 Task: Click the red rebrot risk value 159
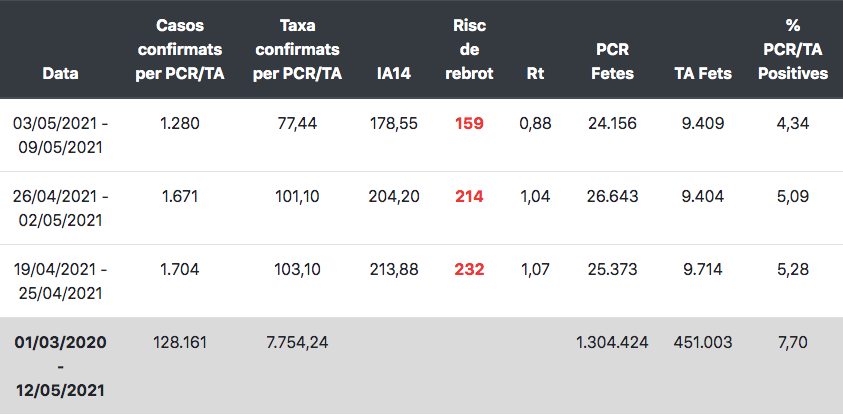(469, 124)
